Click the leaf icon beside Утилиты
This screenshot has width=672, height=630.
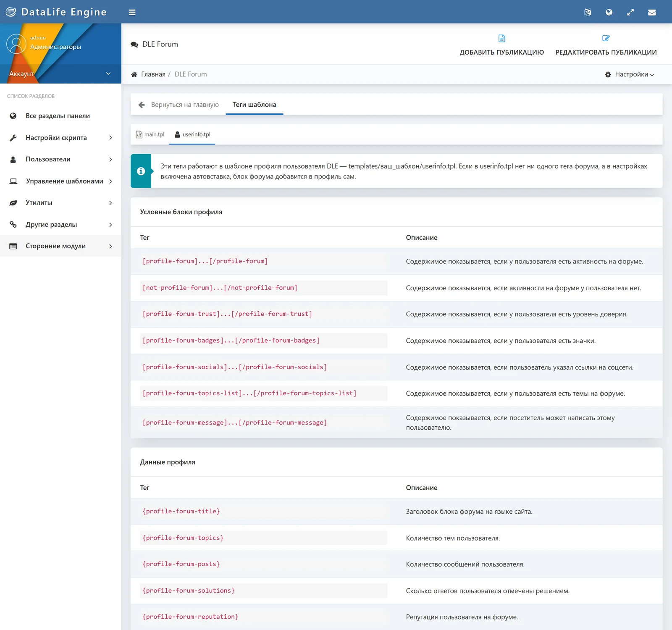click(13, 203)
